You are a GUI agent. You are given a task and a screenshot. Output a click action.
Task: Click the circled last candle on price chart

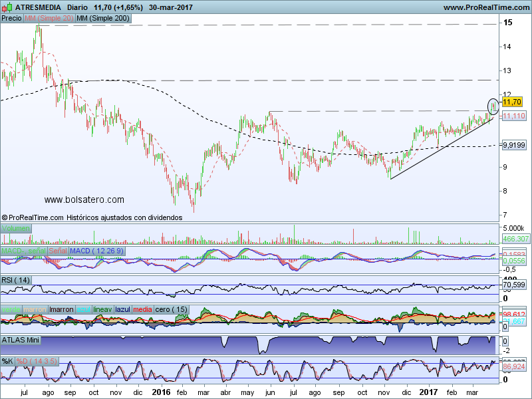coord(493,105)
